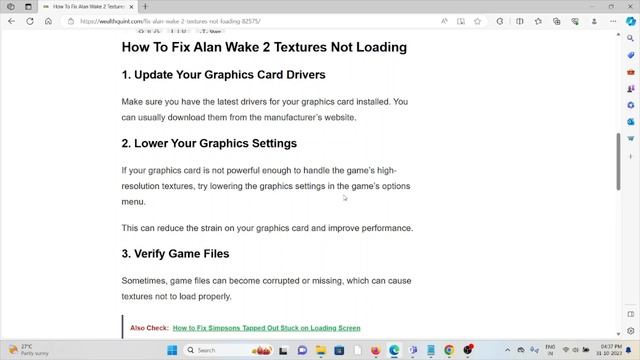Viewport: 640px width, 360px height.
Task: Close the Alan Wake 2 tab
Action: click(x=131, y=7)
